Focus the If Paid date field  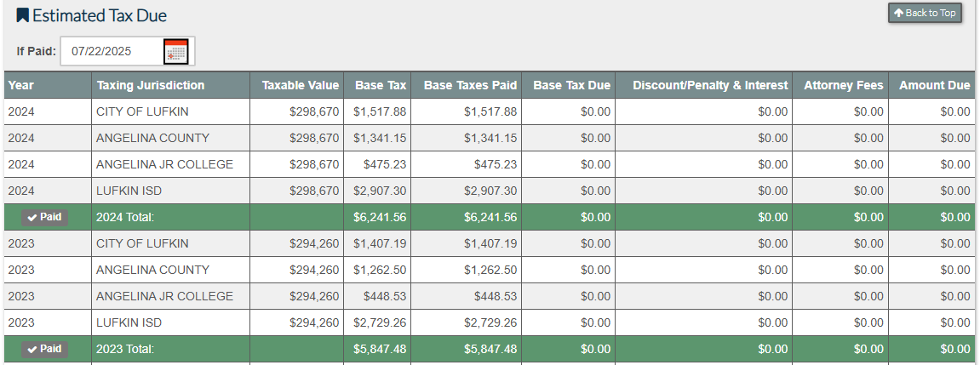point(111,51)
